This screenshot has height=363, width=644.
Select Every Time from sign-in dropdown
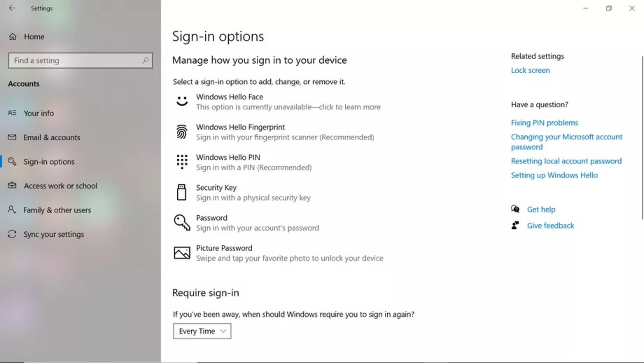tap(202, 331)
